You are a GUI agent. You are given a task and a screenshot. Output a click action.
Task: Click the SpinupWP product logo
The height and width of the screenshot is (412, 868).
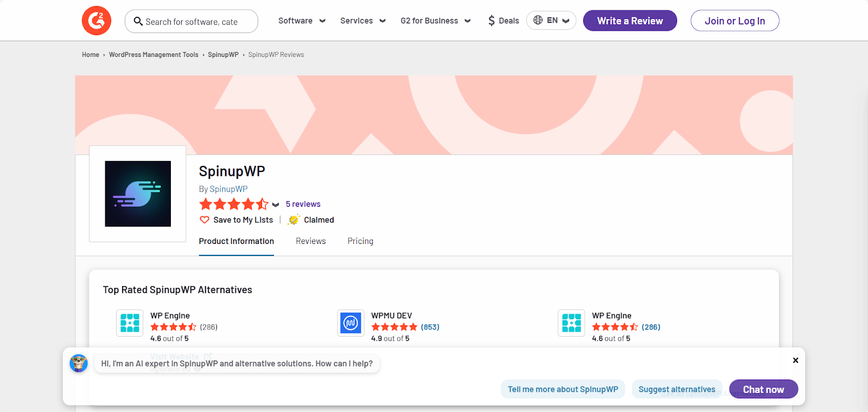coord(138,194)
